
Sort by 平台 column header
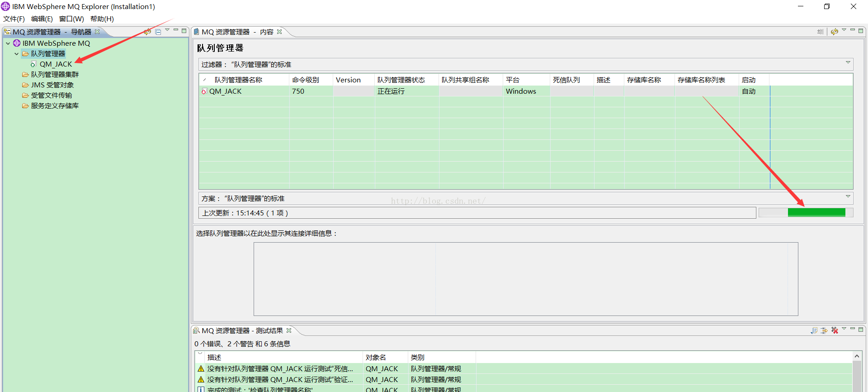coord(527,80)
